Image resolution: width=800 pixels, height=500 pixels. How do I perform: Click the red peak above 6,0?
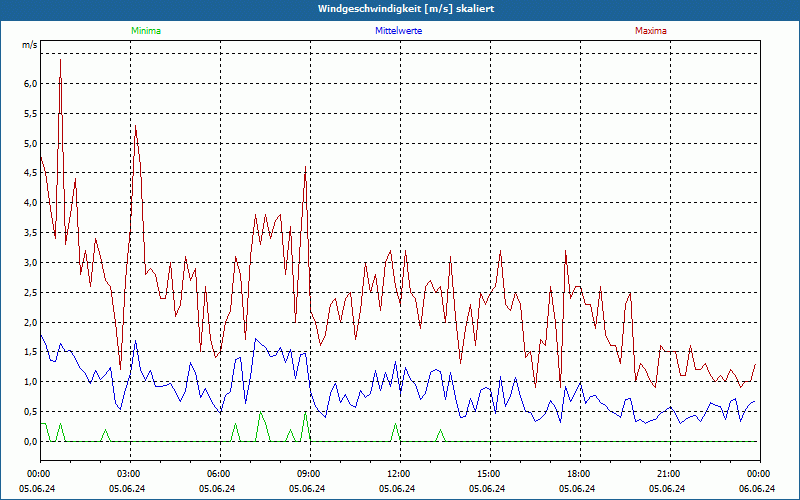tap(60, 61)
